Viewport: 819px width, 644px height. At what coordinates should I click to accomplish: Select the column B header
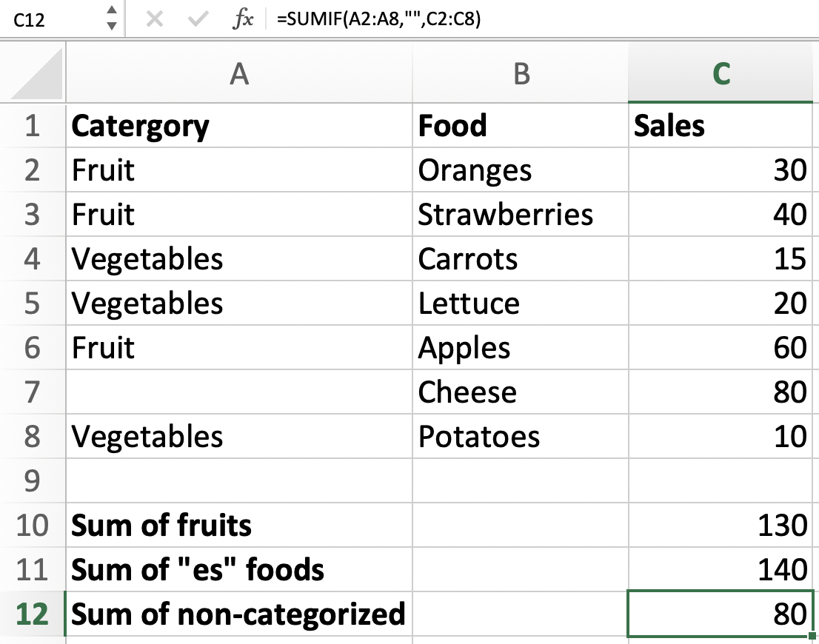(x=521, y=73)
